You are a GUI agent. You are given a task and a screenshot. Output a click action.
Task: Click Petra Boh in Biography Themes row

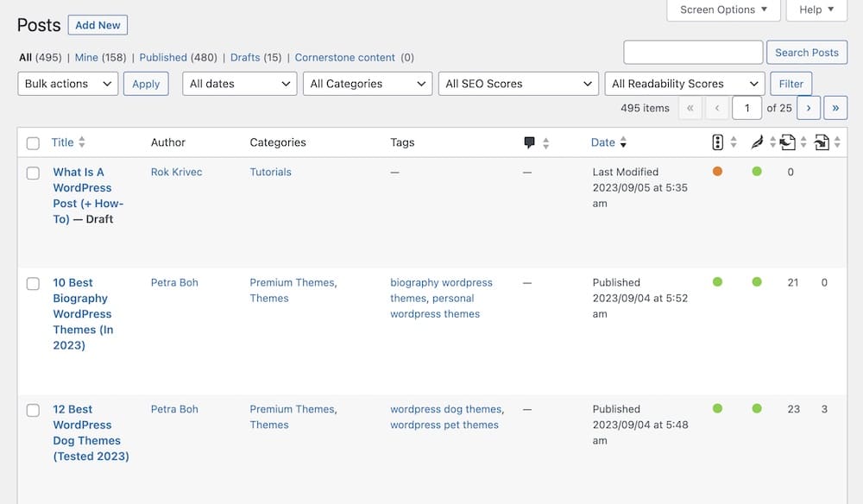point(174,282)
